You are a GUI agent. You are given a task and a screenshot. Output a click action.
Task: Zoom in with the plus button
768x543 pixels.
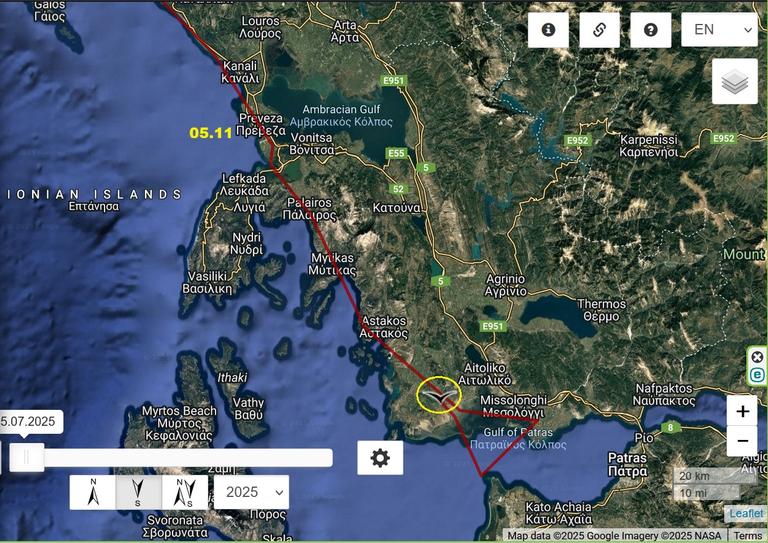pyautogui.click(x=743, y=411)
